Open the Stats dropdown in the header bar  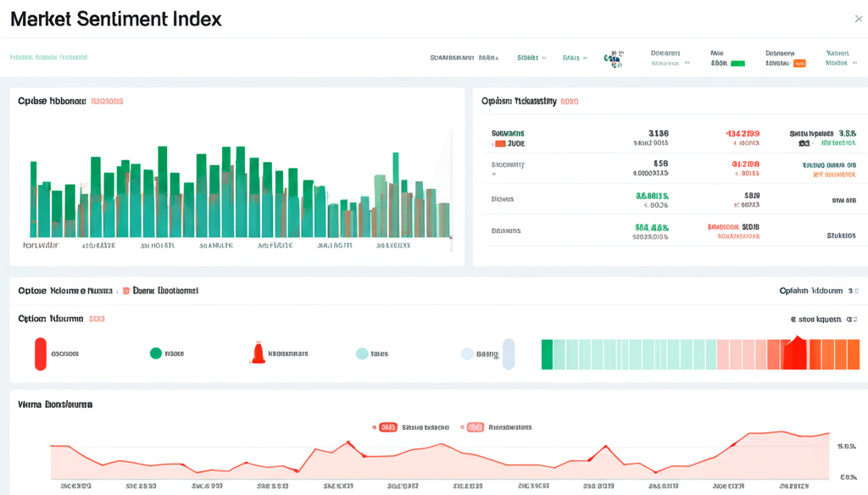(x=573, y=57)
